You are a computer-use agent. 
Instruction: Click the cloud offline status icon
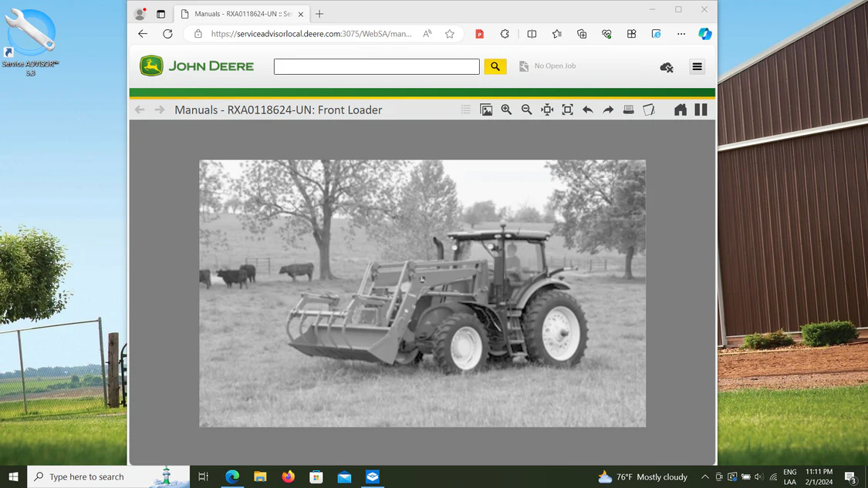[667, 67]
